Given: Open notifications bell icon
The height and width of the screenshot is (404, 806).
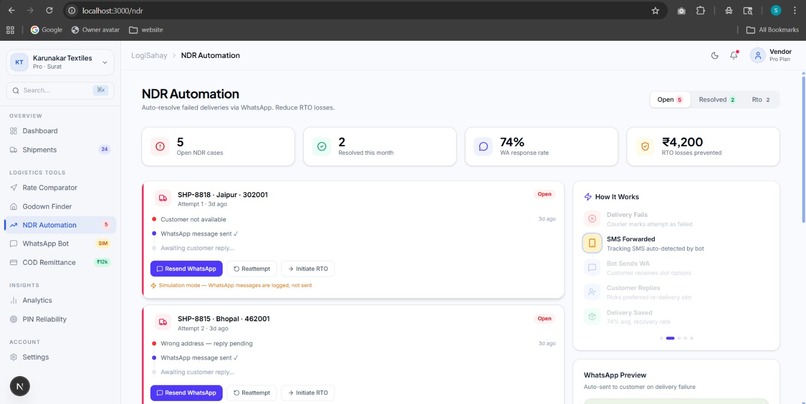Looking at the screenshot, I should tap(734, 56).
